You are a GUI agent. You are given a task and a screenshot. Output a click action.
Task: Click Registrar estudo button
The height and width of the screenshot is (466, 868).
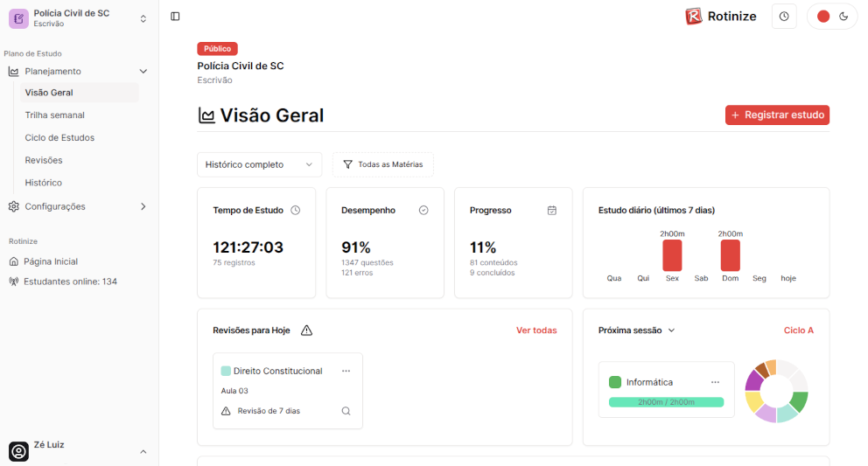pos(777,115)
